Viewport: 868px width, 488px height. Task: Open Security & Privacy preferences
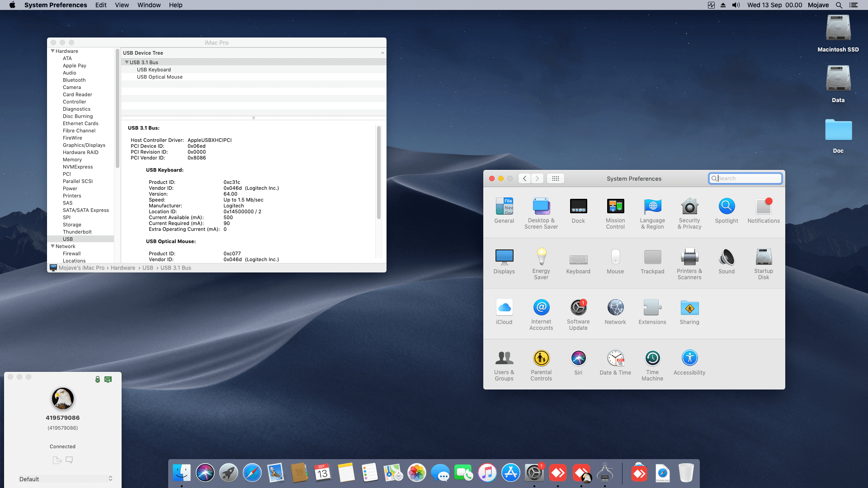pos(689,213)
